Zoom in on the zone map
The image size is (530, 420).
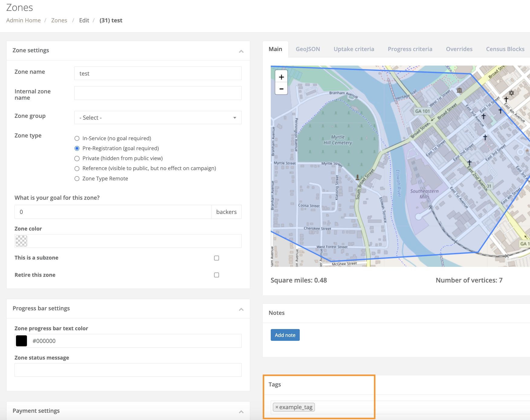[281, 77]
